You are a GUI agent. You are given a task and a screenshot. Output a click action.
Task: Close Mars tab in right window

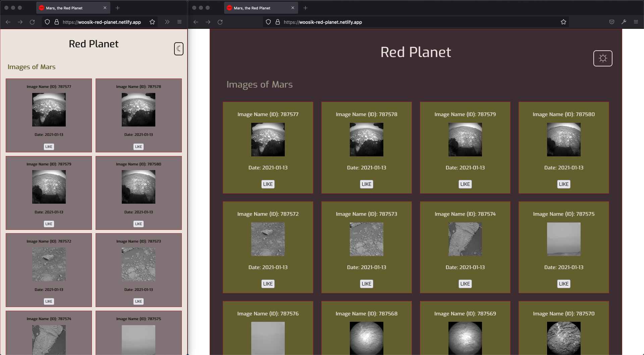[x=293, y=8]
